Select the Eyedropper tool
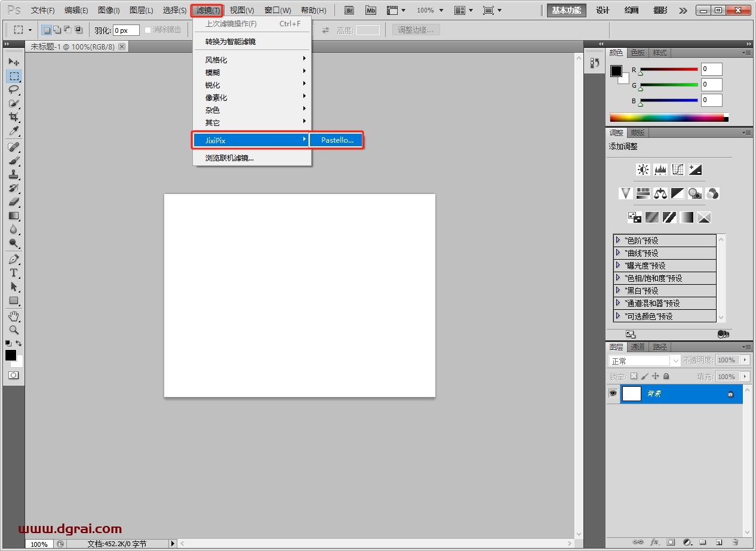The image size is (756, 551). point(13,131)
